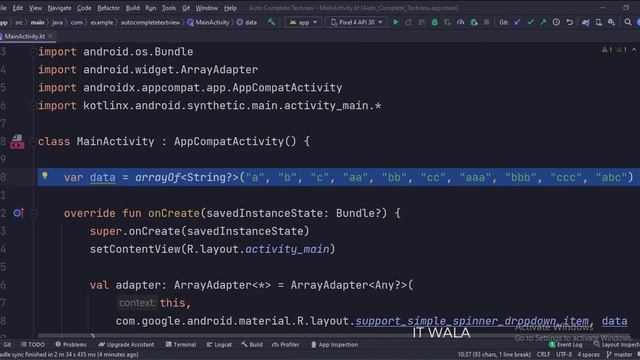The width and height of the screenshot is (640, 360).
Task: Open the Profiler tool window
Action: tap(286, 344)
